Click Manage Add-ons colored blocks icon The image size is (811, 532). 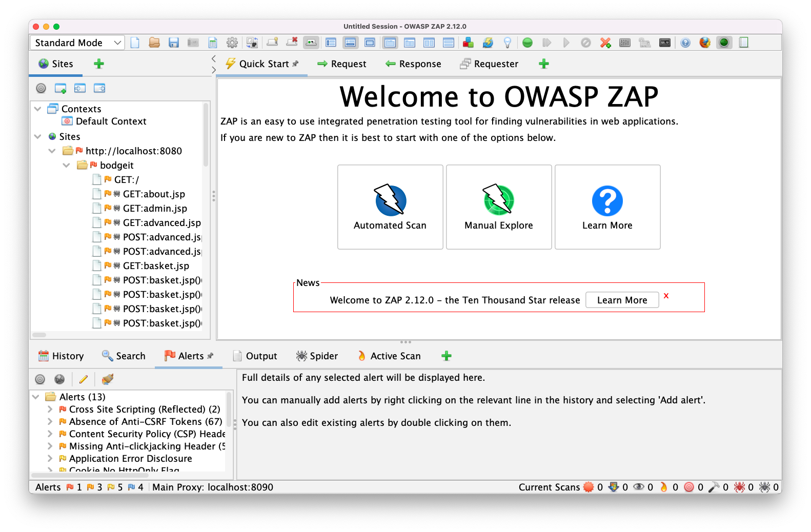pyautogui.click(x=468, y=43)
